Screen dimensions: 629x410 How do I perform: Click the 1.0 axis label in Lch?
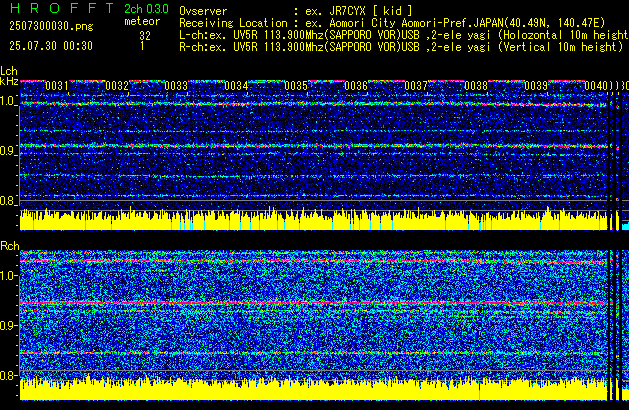[8, 101]
